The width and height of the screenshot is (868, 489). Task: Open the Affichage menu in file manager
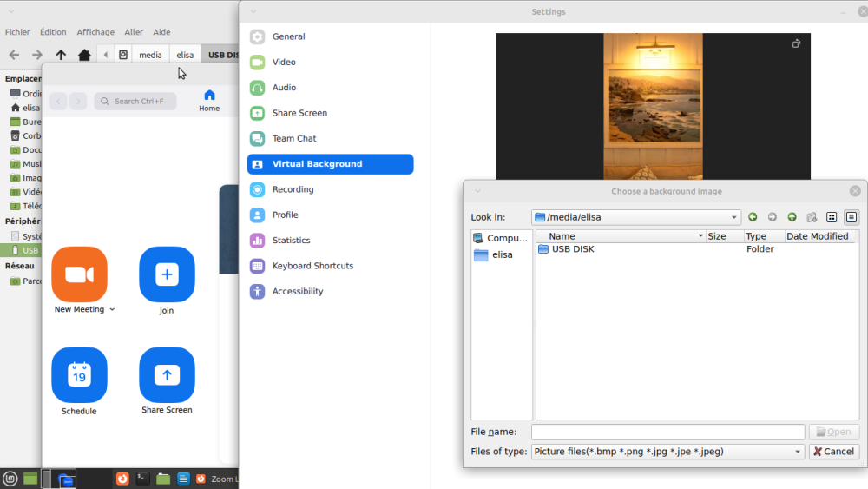[x=95, y=32]
